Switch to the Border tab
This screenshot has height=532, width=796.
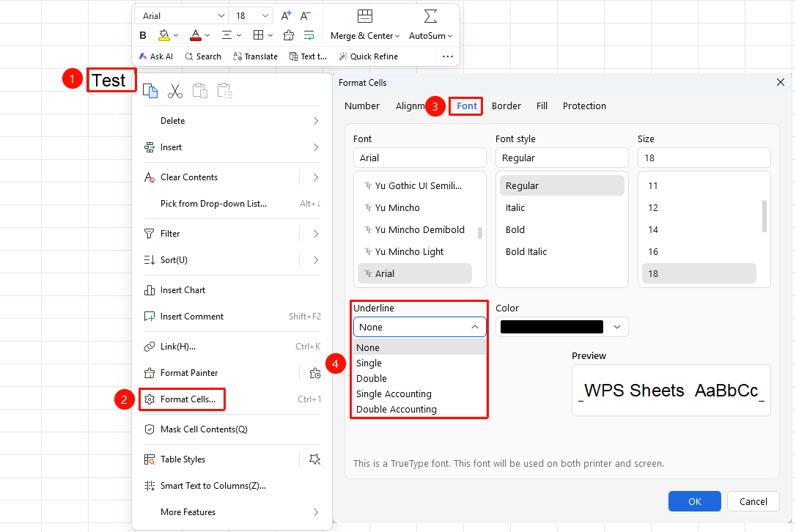tap(506, 106)
